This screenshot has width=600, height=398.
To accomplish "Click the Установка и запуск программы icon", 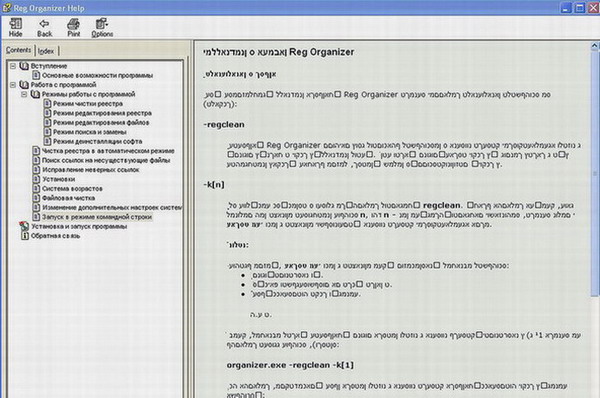I will tap(24, 226).
